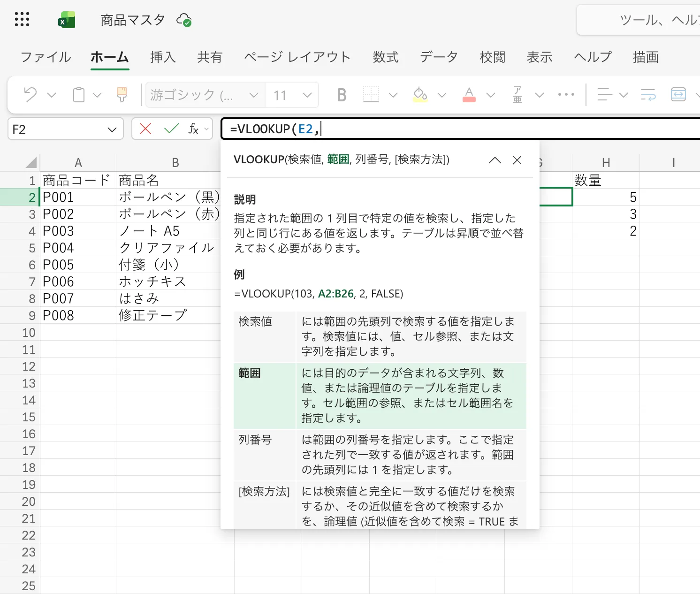This screenshot has height=594, width=700.
Task: Click the 列番号 argument row in help
Action: point(380,455)
